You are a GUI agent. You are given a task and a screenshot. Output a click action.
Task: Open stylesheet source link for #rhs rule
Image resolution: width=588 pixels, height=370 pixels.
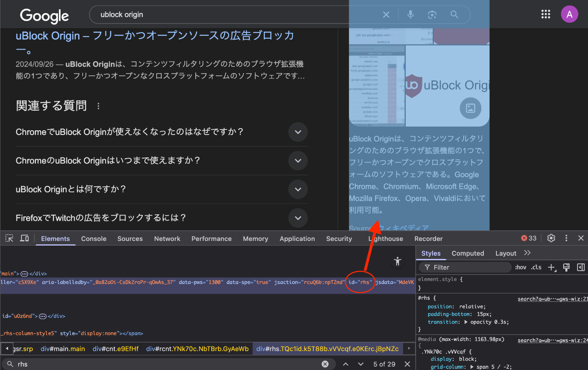[553, 299]
